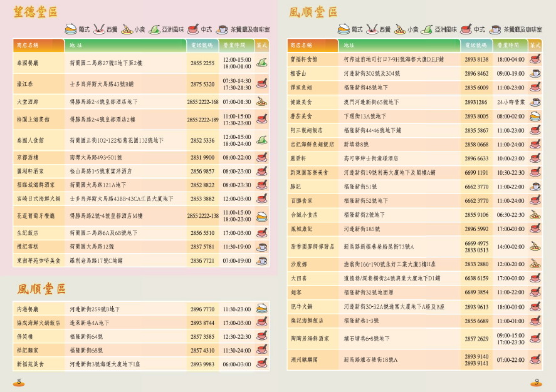
Task: Click the cuisine icon in 沙度娜 row
Action: (535, 264)
